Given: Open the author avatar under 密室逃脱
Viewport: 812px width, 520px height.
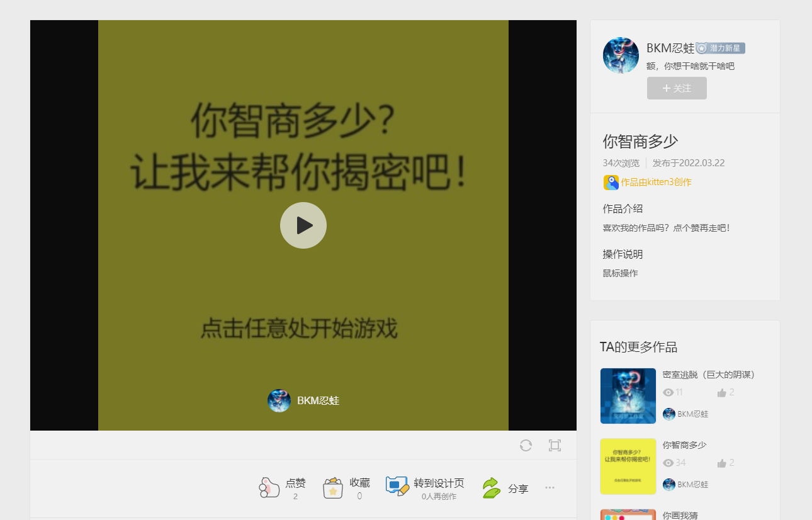Looking at the screenshot, I should 669,414.
